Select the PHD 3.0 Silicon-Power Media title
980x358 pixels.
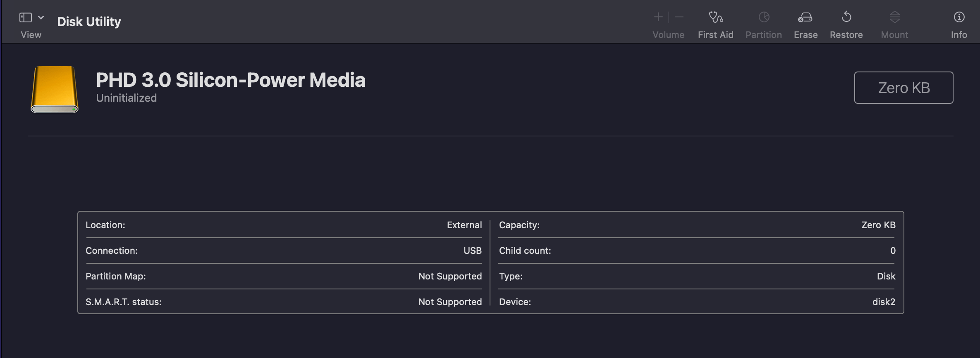click(x=230, y=80)
